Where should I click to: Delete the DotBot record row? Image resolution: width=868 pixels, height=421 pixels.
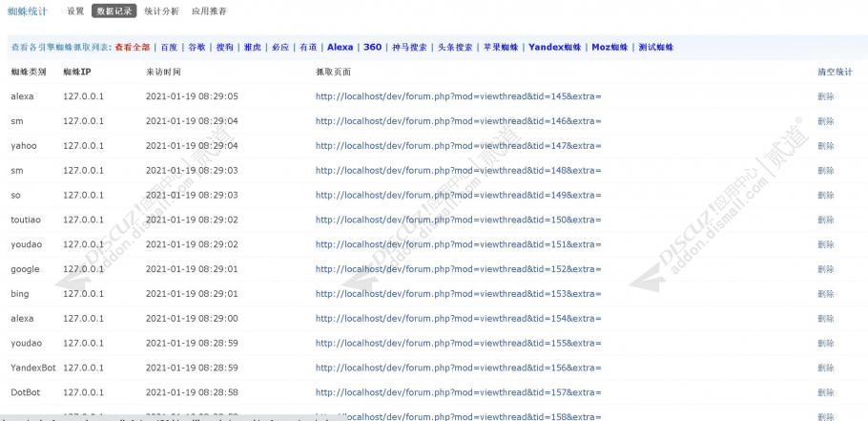click(826, 392)
